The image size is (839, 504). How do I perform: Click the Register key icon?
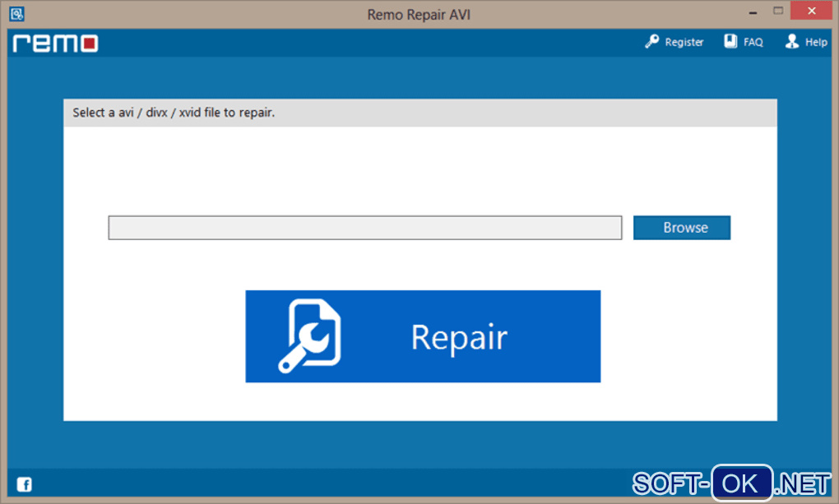651,41
